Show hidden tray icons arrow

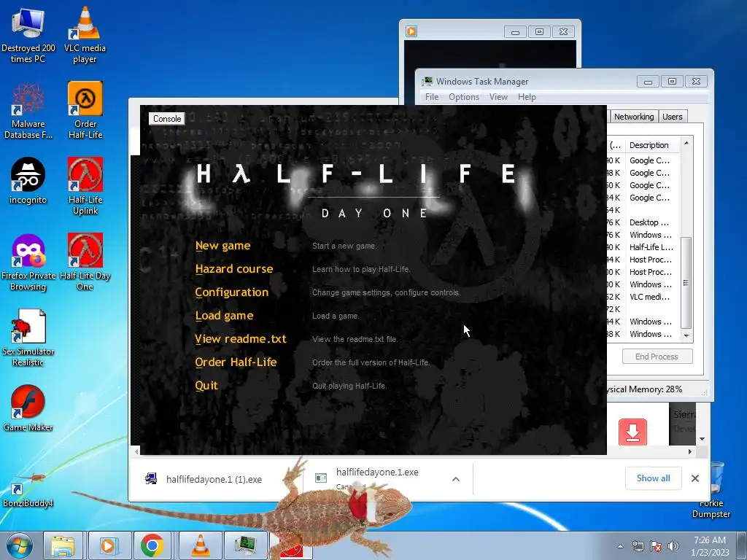[x=620, y=546]
